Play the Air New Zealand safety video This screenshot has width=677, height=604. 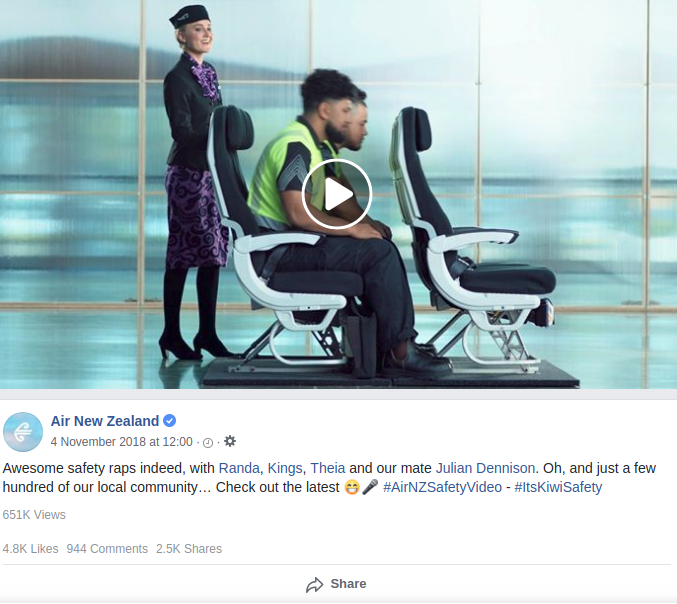[x=337, y=194]
